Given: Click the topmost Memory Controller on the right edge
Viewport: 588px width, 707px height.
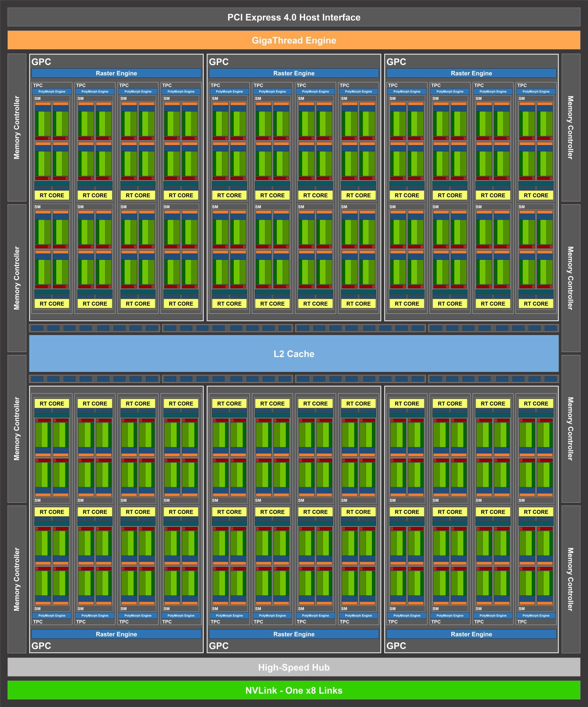Looking at the screenshot, I should (571, 128).
